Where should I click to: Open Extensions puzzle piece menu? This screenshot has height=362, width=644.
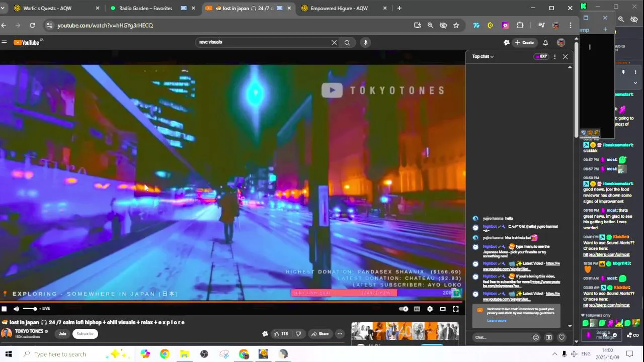point(520,25)
